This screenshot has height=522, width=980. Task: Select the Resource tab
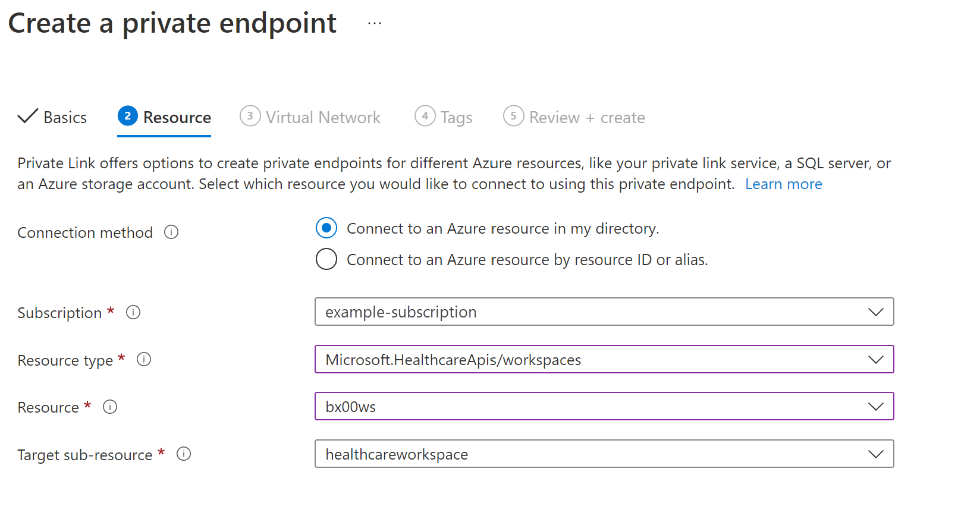coord(164,117)
